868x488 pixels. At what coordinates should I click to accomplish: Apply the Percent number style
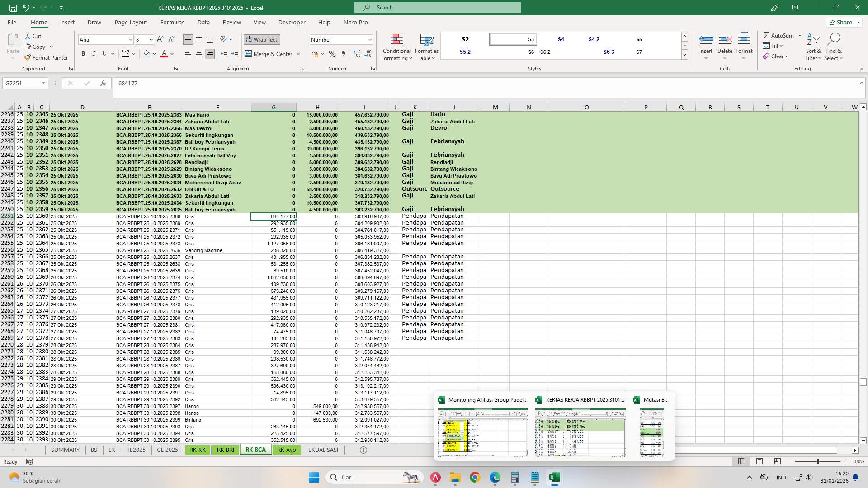point(332,54)
